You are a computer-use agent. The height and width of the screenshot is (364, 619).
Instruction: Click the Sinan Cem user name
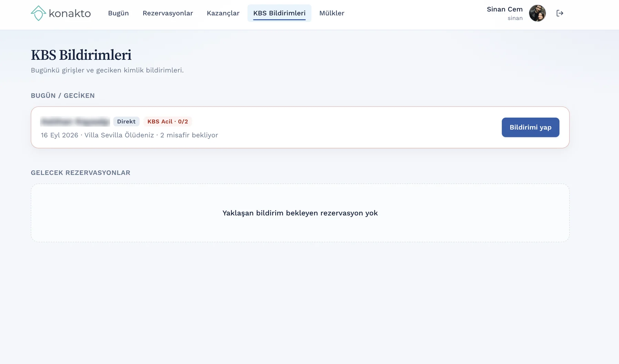tap(504, 9)
